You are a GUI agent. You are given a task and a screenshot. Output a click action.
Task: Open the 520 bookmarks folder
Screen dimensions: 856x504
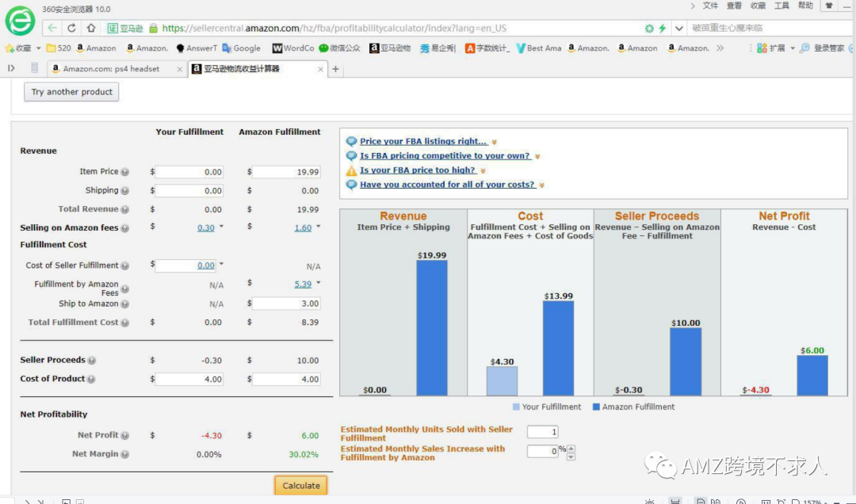(x=59, y=48)
